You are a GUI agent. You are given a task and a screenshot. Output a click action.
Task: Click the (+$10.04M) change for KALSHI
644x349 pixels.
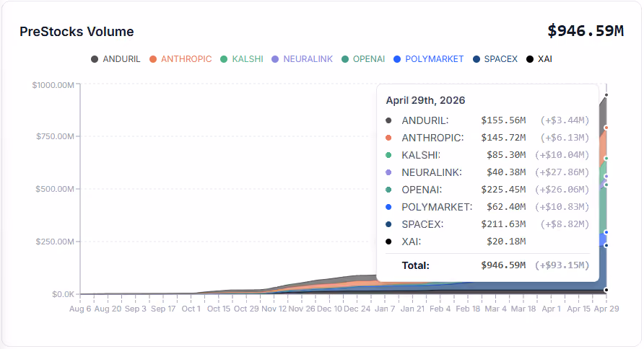pyautogui.click(x=562, y=155)
